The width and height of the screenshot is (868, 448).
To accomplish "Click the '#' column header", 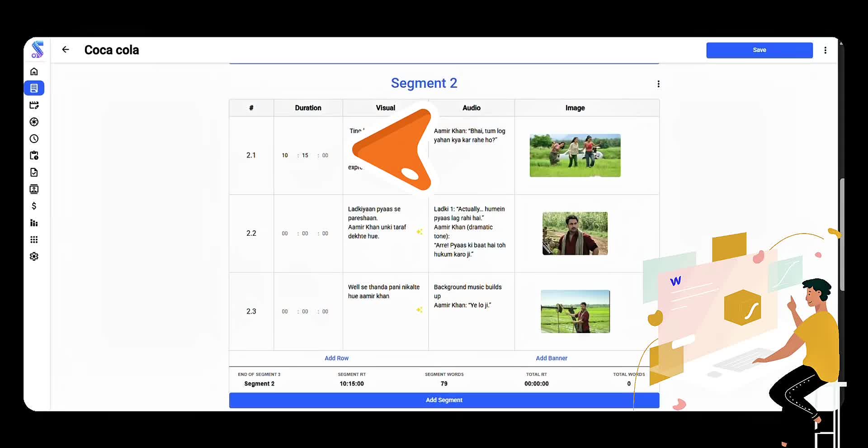I will 251,108.
